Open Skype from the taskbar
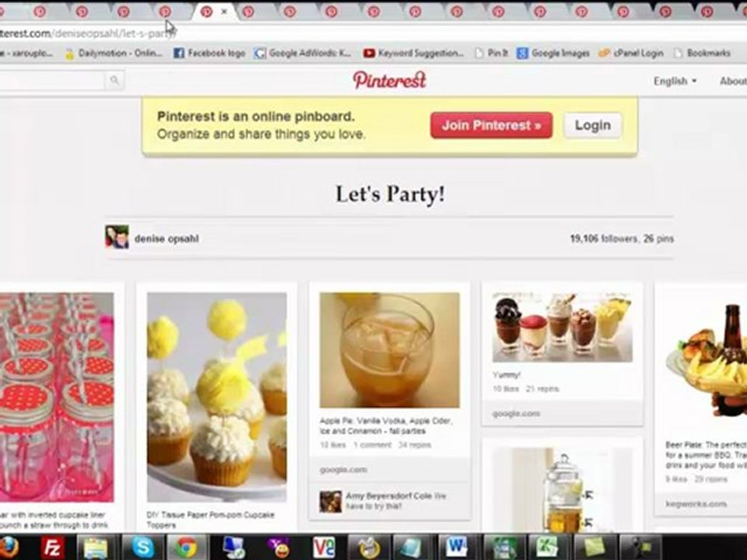747x560 pixels. click(x=142, y=547)
